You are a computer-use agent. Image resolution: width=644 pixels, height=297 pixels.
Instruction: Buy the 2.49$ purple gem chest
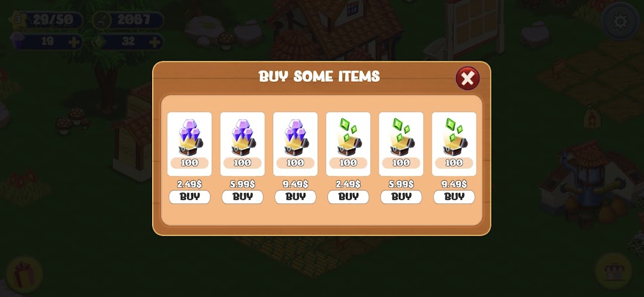(x=190, y=197)
